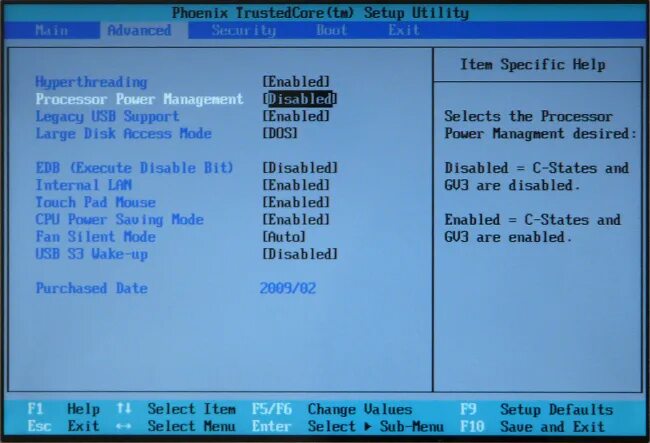Click Esc Exit in the footer
The width and height of the screenshot is (650, 443).
click(x=63, y=426)
